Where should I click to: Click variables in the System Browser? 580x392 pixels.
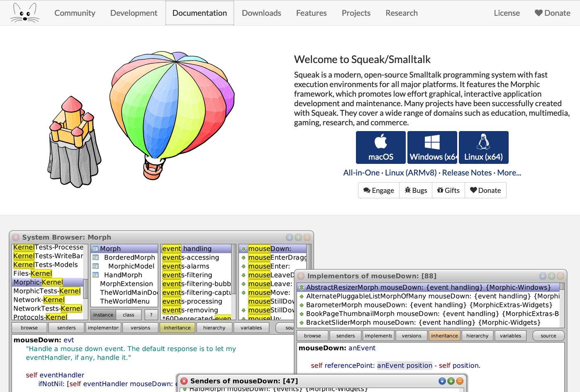[251, 328]
